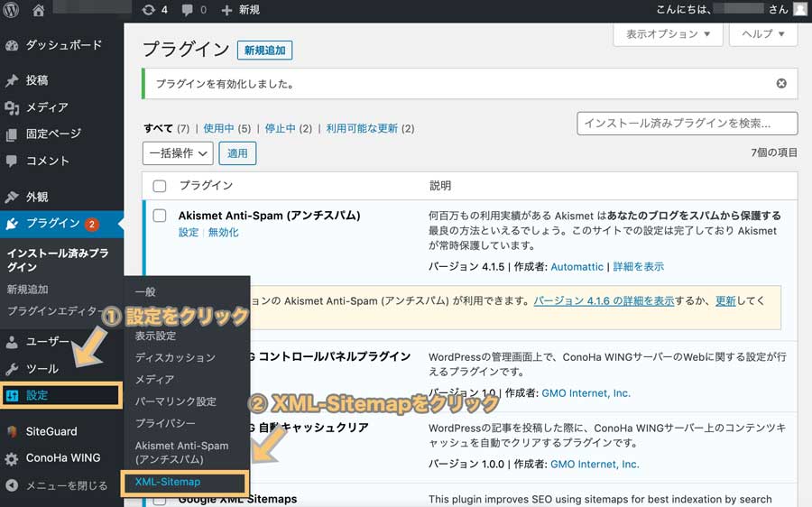Open メディア in settings submenu
Screen dimensions: 812x507
pyautogui.click(x=154, y=380)
